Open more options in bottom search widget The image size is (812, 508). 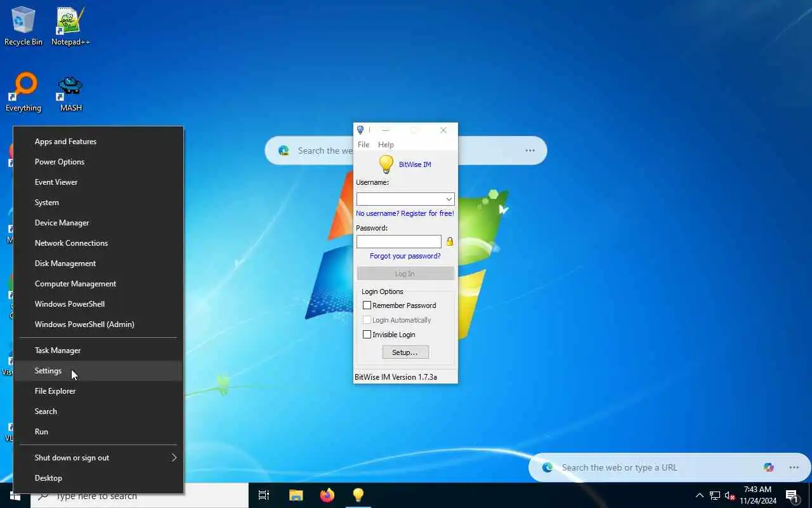[794, 467]
